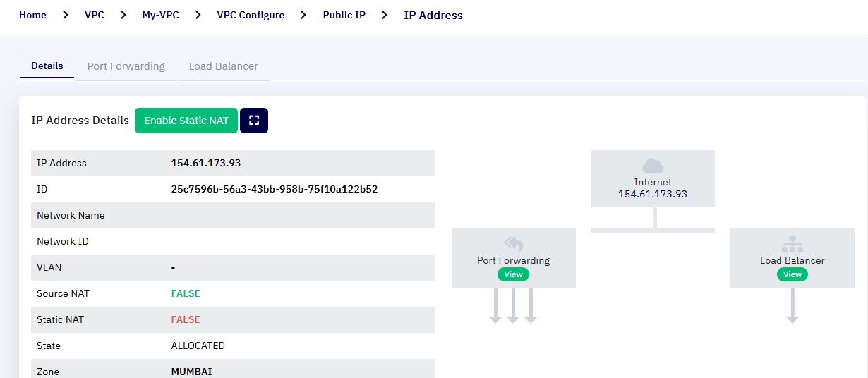Switch to the Port Forwarding tab

tap(126, 66)
